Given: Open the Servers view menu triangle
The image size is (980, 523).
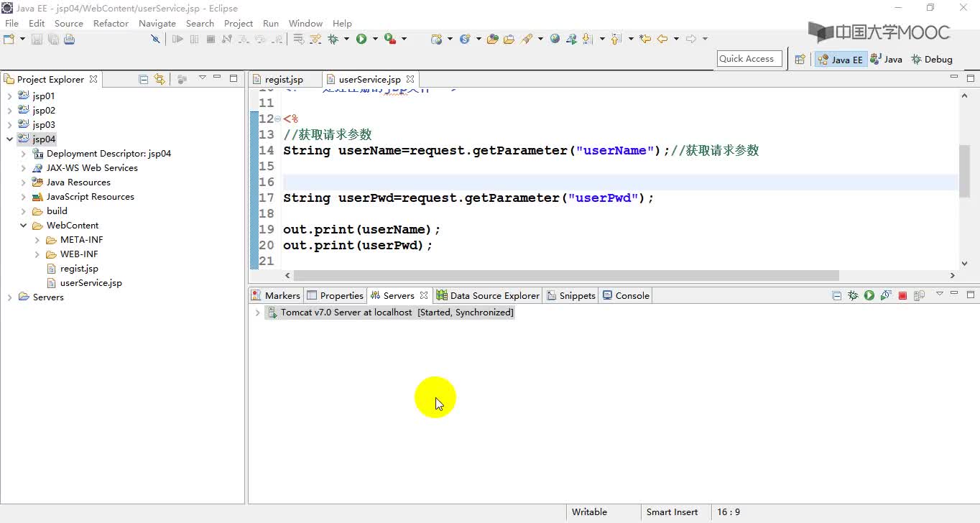Looking at the screenshot, I should tap(939, 295).
